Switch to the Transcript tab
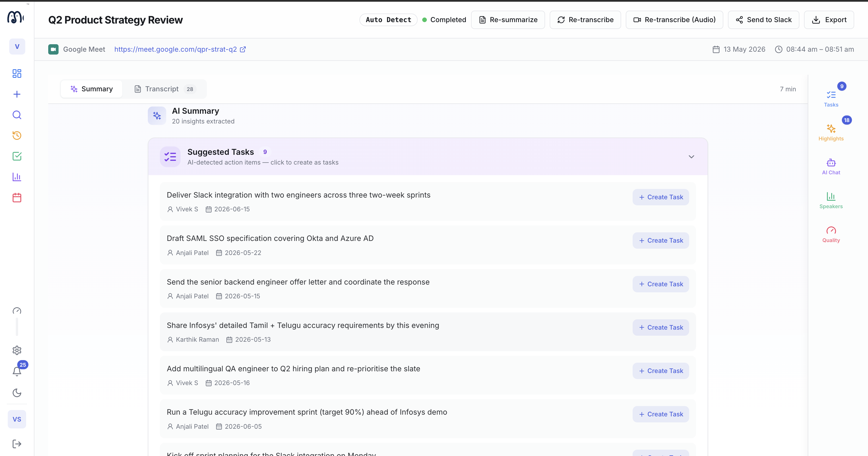Image resolution: width=868 pixels, height=456 pixels. click(165, 89)
